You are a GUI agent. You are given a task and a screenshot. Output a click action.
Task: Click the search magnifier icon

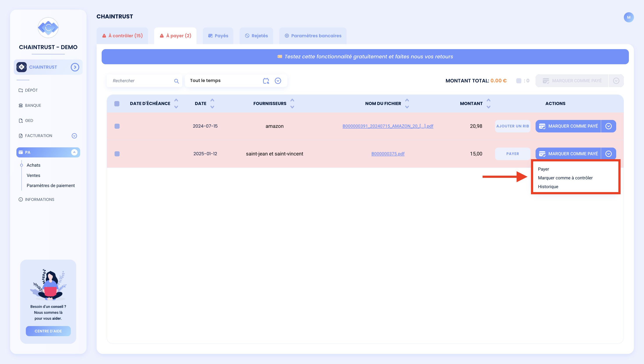[177, 81]
